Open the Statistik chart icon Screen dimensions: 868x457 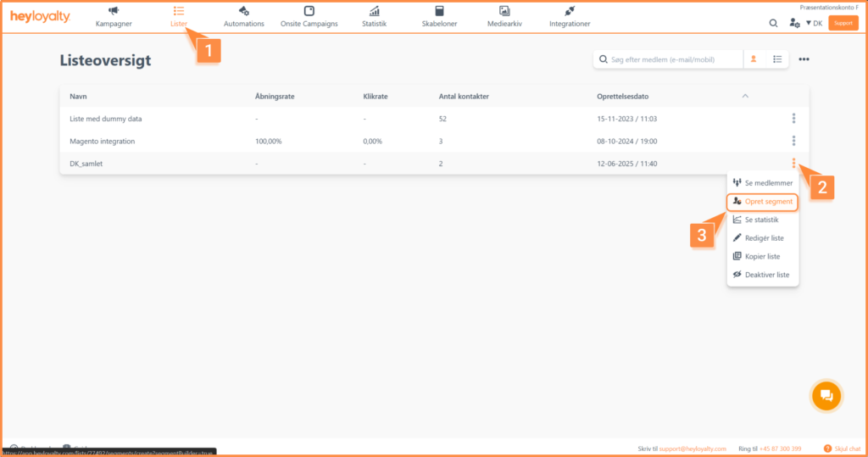pyautogui.click(x=374, y=11)
